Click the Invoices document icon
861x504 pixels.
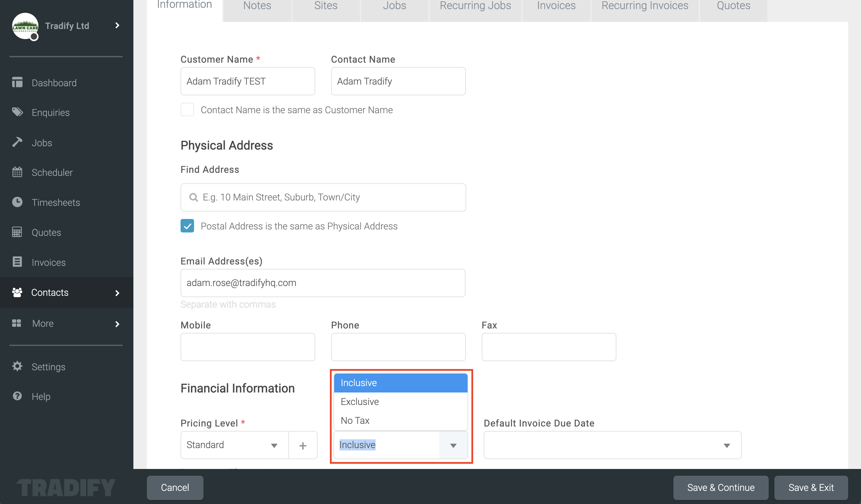click(x=17, y=262)
